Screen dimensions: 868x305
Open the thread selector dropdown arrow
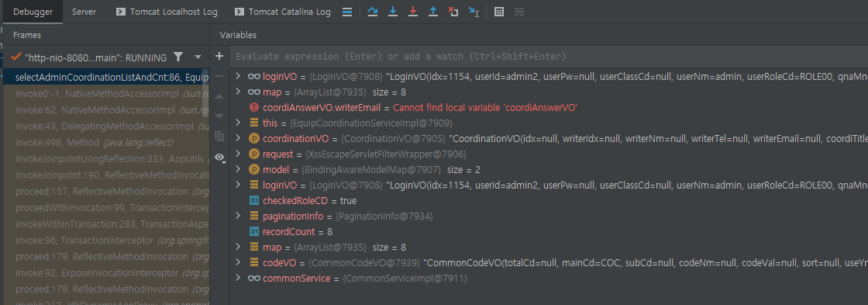point(198,57)
